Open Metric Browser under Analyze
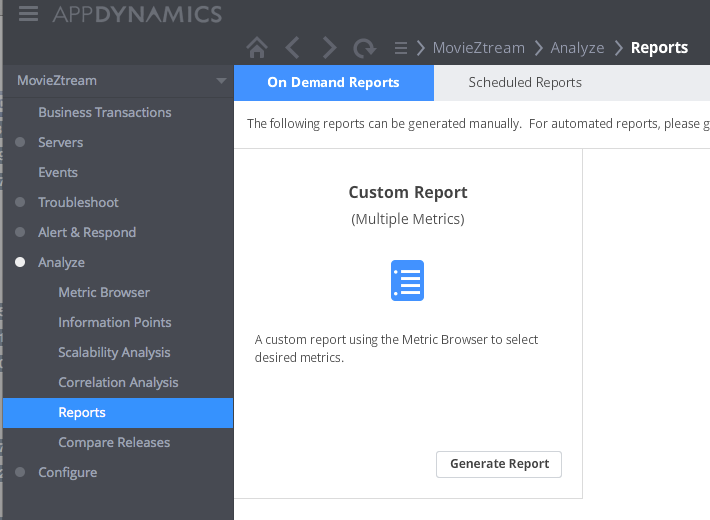Viewport: 710px width, 520px height. [104, 292]
